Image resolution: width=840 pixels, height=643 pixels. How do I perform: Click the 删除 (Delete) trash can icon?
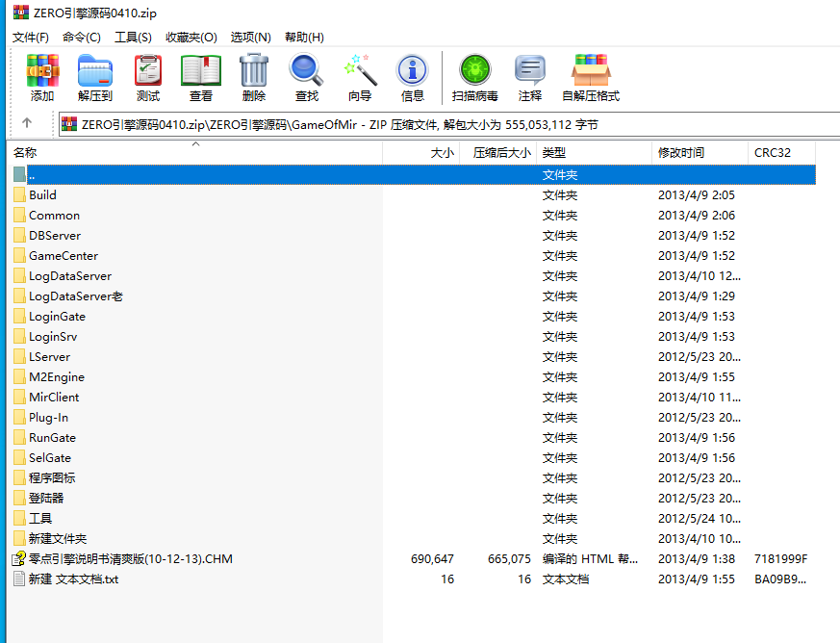click(253, 70)
